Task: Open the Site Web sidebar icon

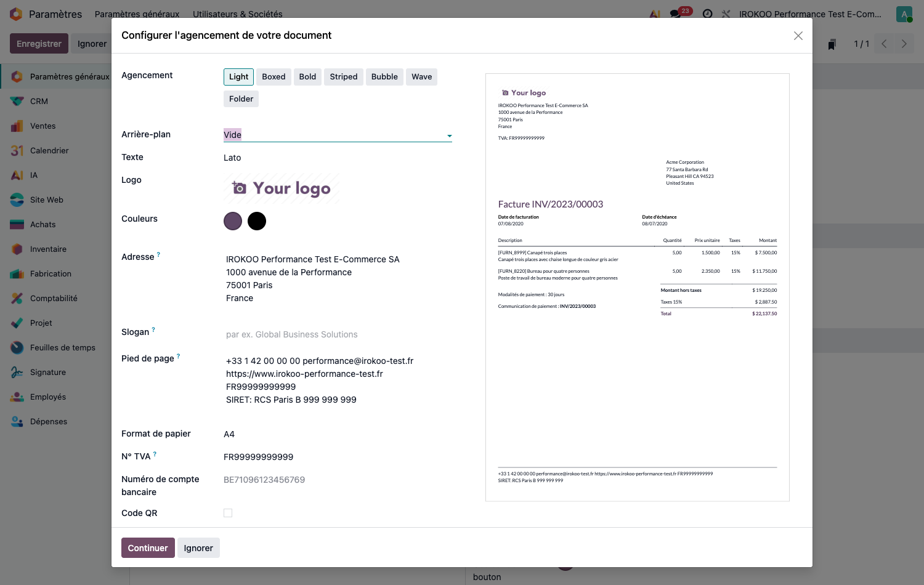Action: point(17,200)
